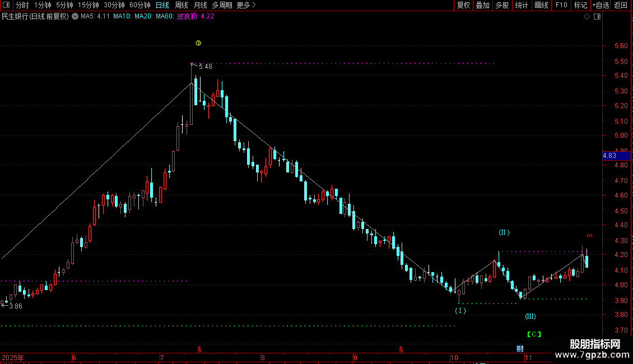This screenshot has width=633, height=364.
Task: Click the 民生银行(日线.前复权) chart title
Action: click(35, 17)
